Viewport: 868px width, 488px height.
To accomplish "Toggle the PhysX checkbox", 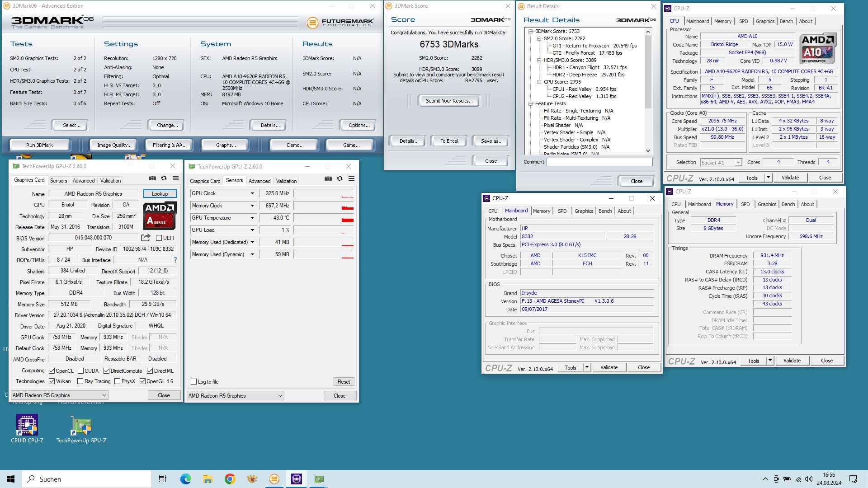I will point(117,381).
